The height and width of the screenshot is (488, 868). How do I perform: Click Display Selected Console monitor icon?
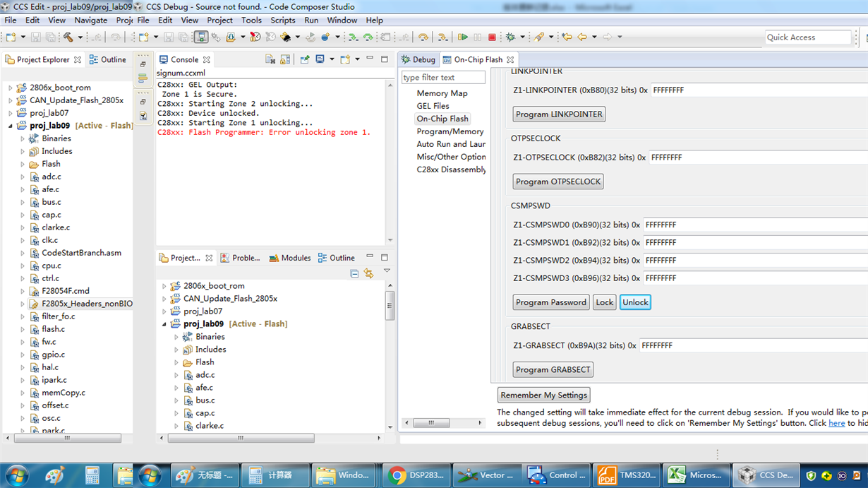(320, 60)
